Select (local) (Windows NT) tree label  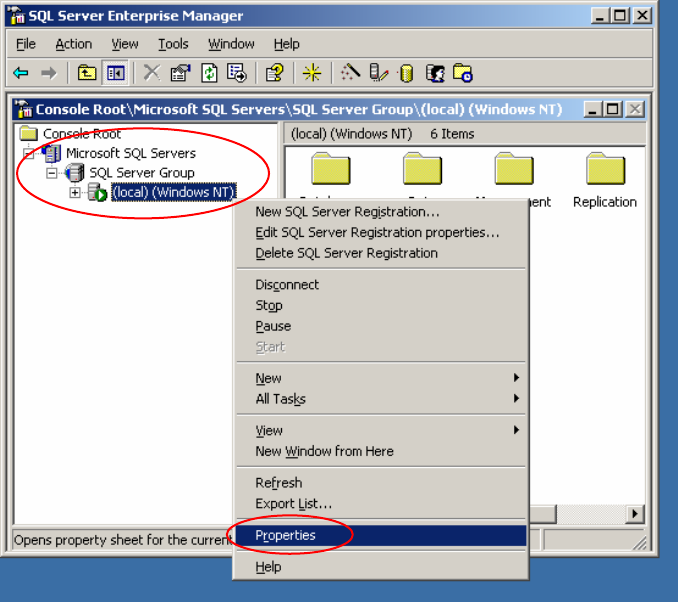(173, 192)
